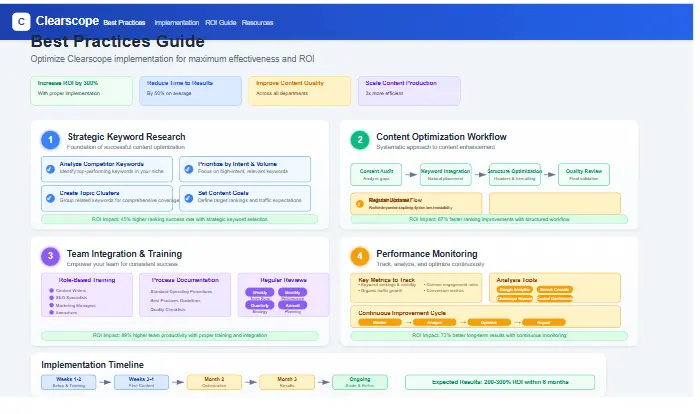Click the Optimize pill in improvement cycle
The width and height of the screenshot is (700, 414).
(x=489, y=322)
